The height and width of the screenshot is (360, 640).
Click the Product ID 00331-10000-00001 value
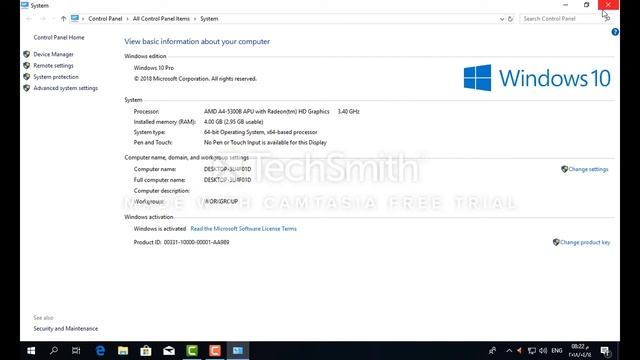coord(196,242)
